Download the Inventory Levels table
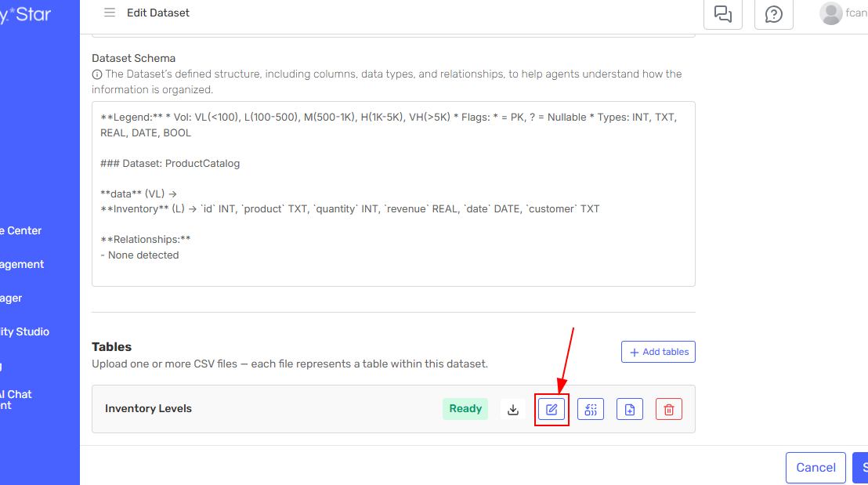Viewport: 868px width, 485px height. (513, 409)
